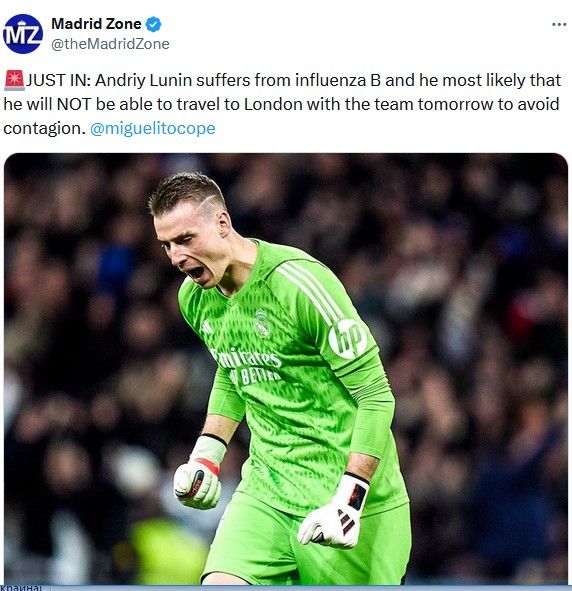
Task: Select the partially visible 'краина' taskbar item
Action: 21,588
